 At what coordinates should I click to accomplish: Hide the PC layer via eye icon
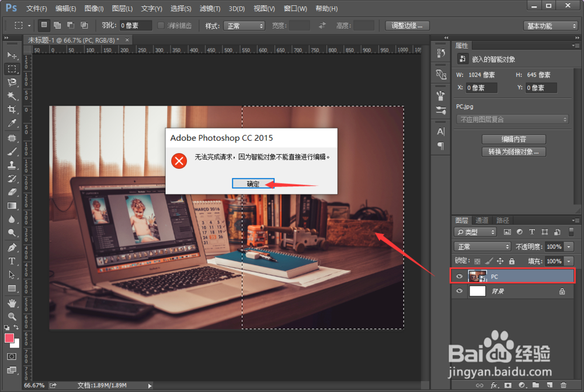tap(459, 276)
